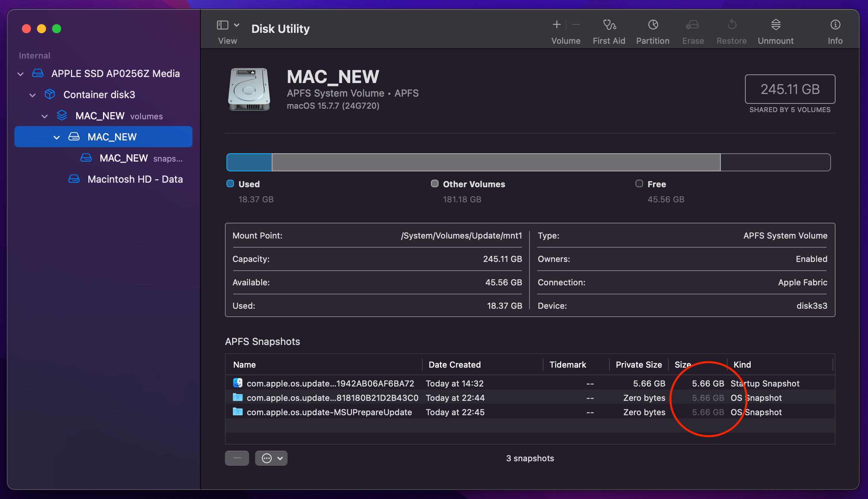Click the 3 snapshots count label
The width and height of the screenshot is (868, 499).
530,458
